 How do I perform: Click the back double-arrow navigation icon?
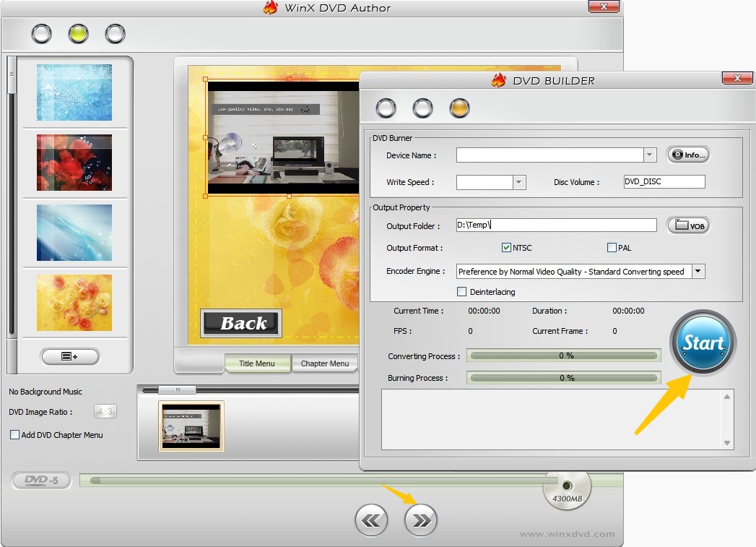371,520
